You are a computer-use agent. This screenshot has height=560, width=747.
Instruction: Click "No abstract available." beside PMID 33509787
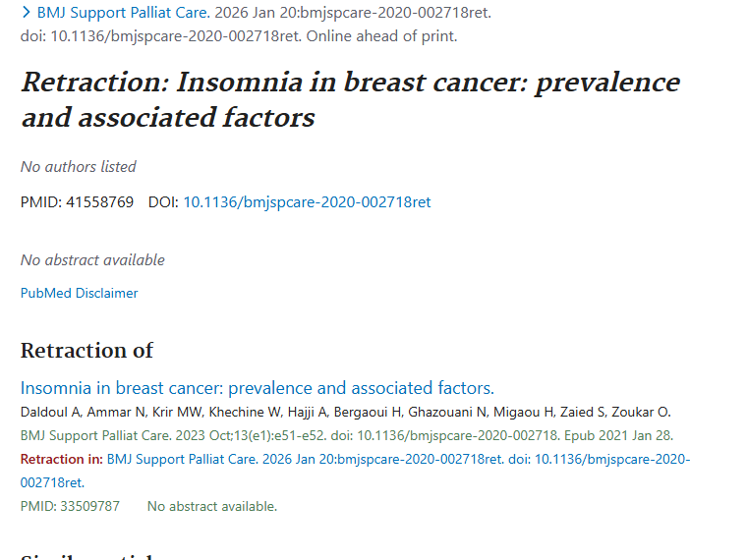212,506
